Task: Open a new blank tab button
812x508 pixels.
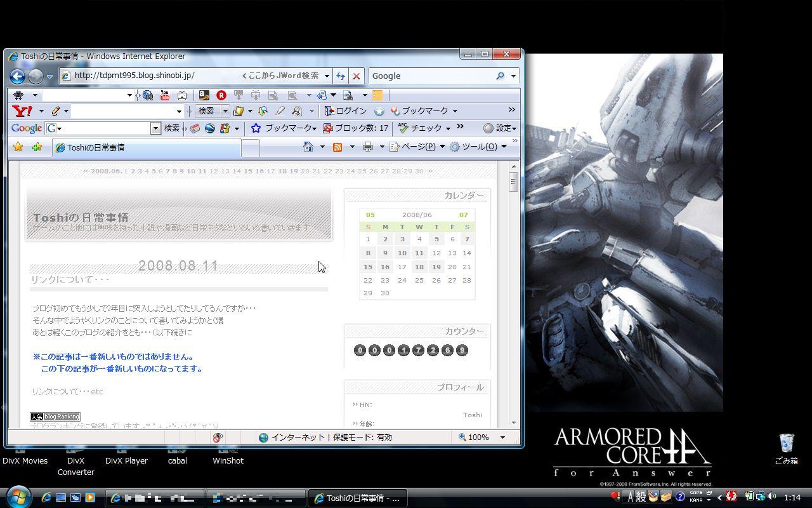Action: click(251, 148)
